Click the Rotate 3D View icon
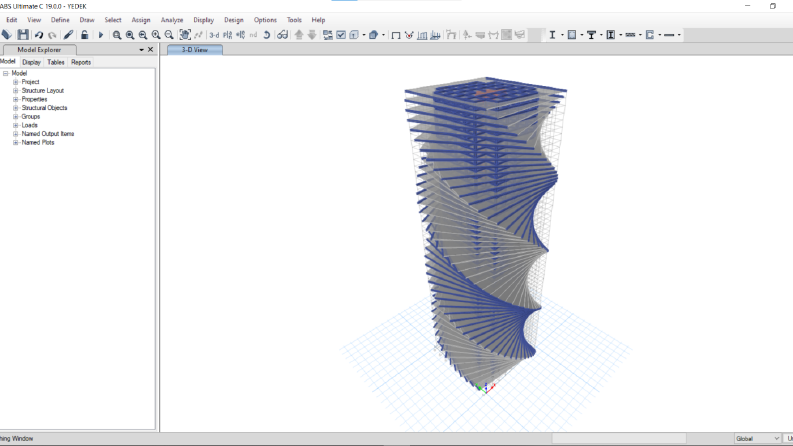The height and width of the screenshot is (446, 793). pyautogui.click(x=267, y=35)
